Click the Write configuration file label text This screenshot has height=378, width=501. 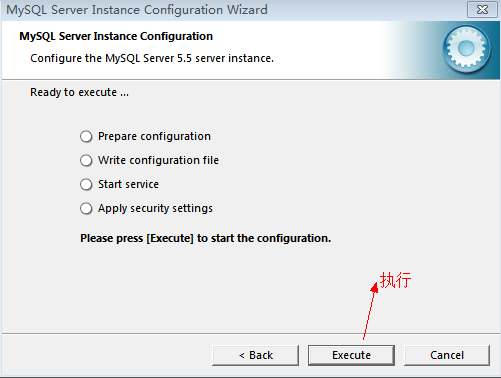click(x=158, y=160)
